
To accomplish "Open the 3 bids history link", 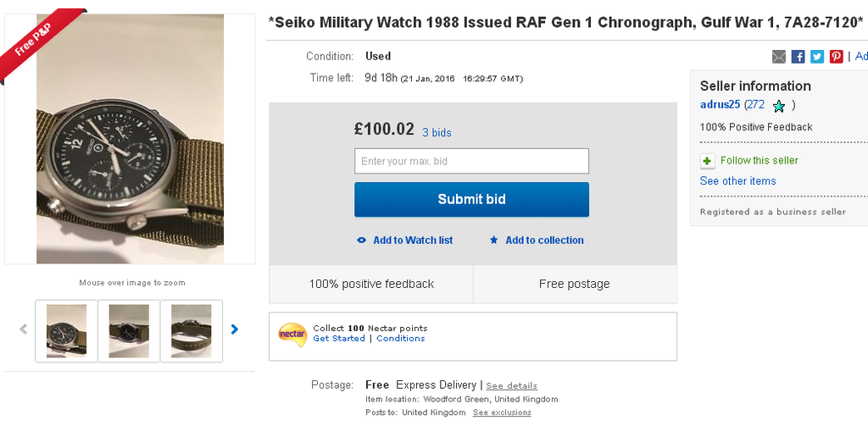I will (x=437, y=133).
